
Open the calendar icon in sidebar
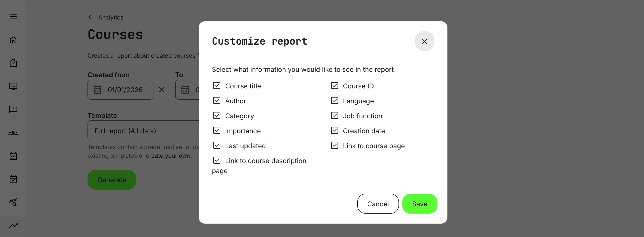pyautogui.click(x=13, y=156)
